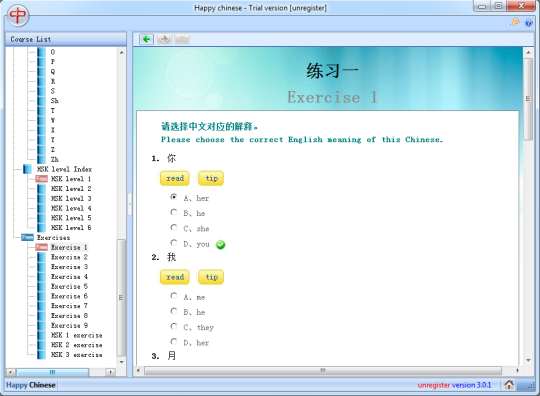This screenshot has height=396, width=540.
Task: Select radio option A. me
Action: coord(174,296)
